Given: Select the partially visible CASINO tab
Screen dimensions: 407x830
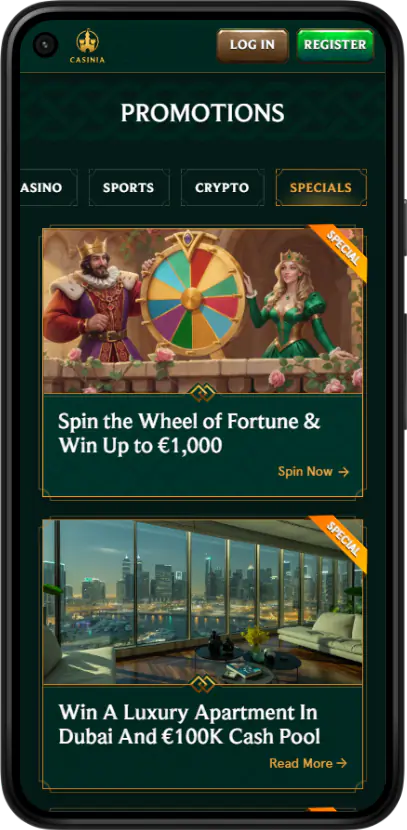Looking at the screenshot, I should [48, 187].
